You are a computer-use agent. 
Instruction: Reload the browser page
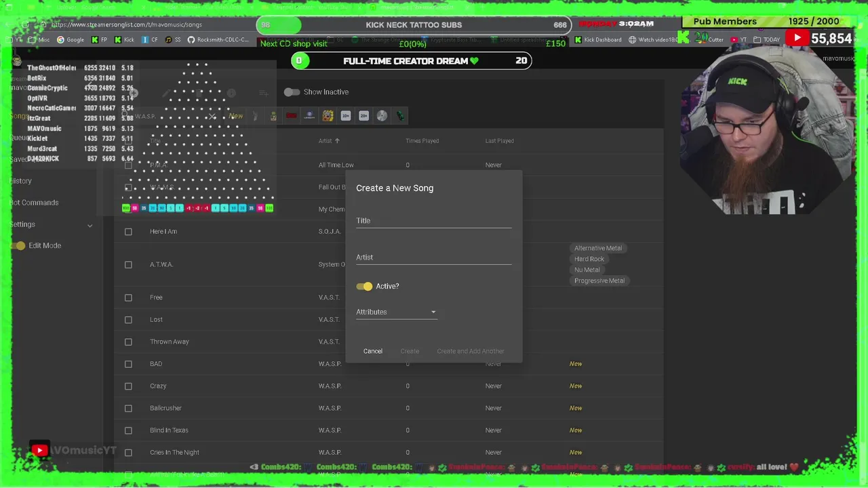click(25, 24)
